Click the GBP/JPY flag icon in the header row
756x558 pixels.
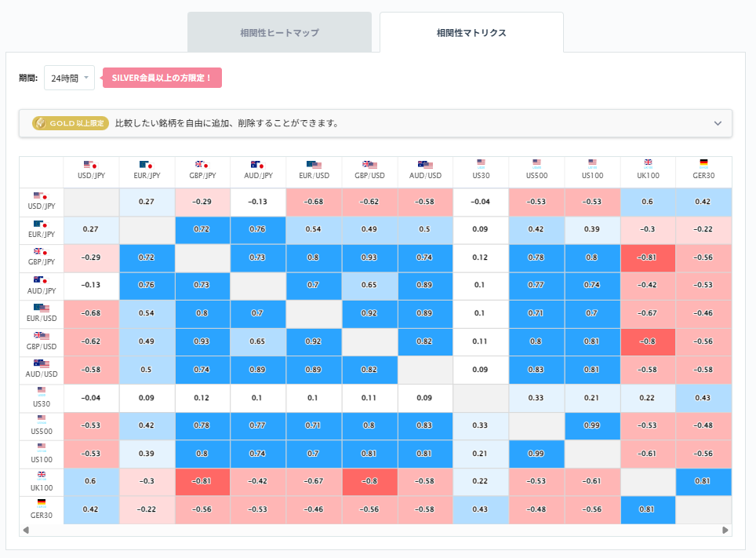(x=203, y=165)
